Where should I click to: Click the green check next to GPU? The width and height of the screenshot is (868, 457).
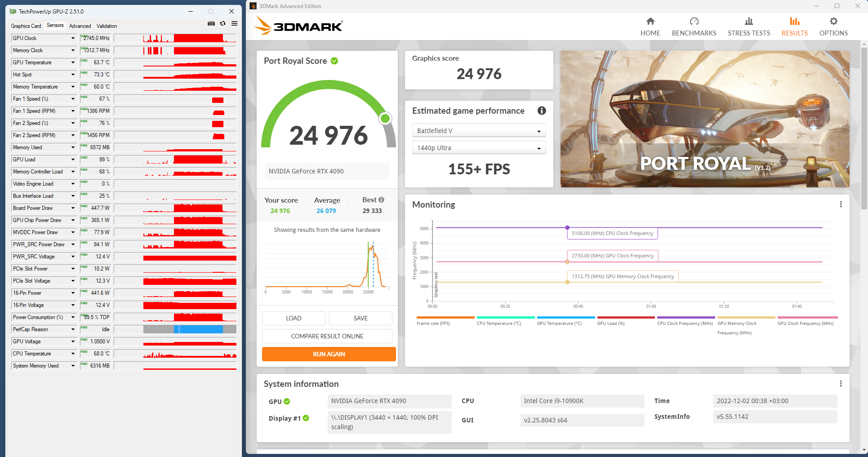click(x=287, y=401)
